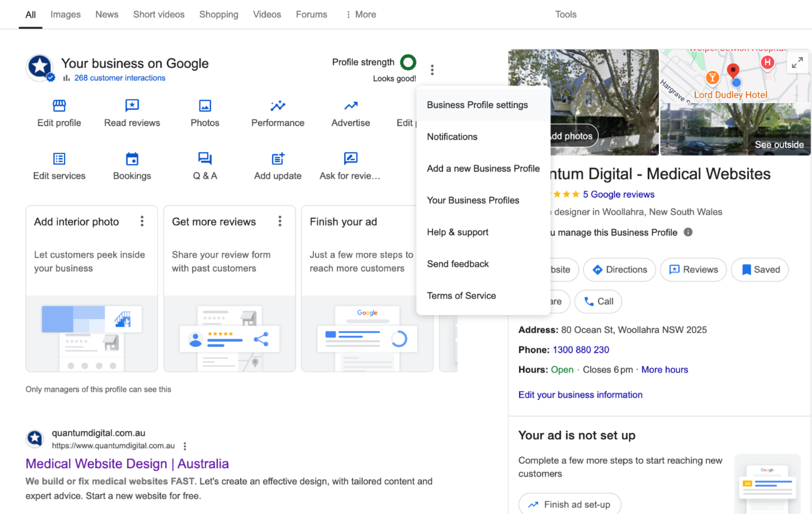Click the quantumdigital.com.au site favicon
Screen dimensions: 812x521
35,439
